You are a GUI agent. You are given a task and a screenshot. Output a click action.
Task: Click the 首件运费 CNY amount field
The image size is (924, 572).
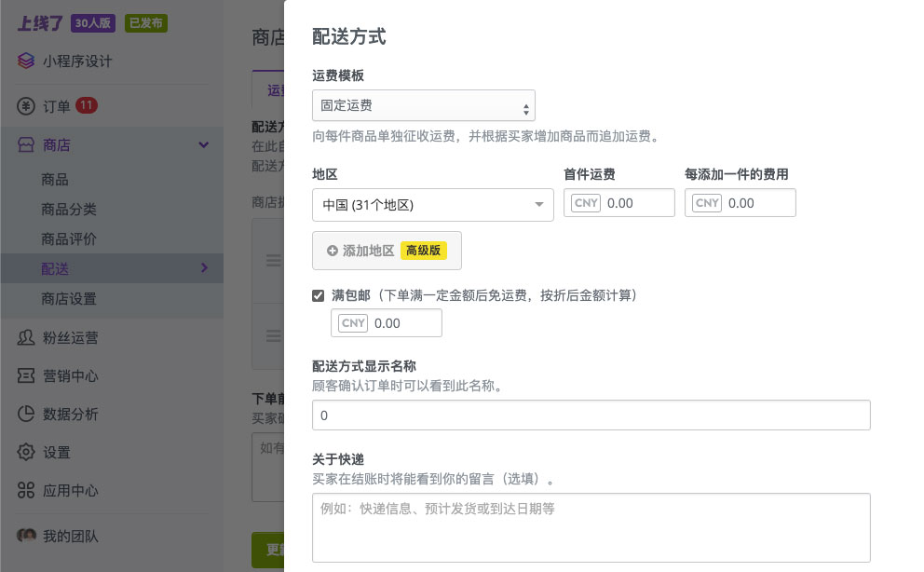pyautogui.click(x=636, y=202)
